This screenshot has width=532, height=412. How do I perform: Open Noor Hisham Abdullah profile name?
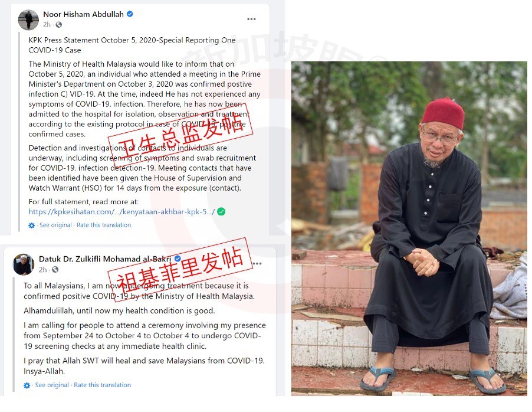pyautogui.click(x=84, y=14)
